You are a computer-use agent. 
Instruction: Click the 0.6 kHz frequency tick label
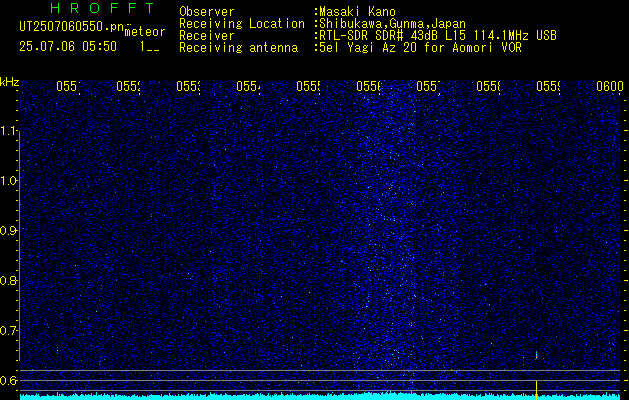point(9,380)
